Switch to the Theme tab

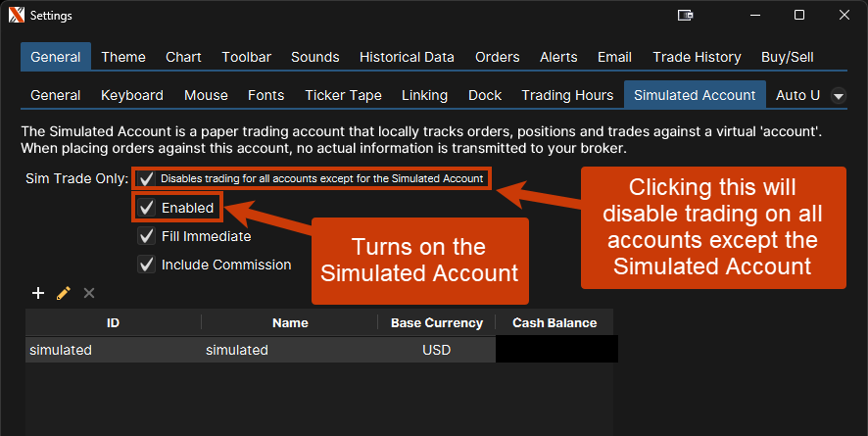[x=122, y=57]
